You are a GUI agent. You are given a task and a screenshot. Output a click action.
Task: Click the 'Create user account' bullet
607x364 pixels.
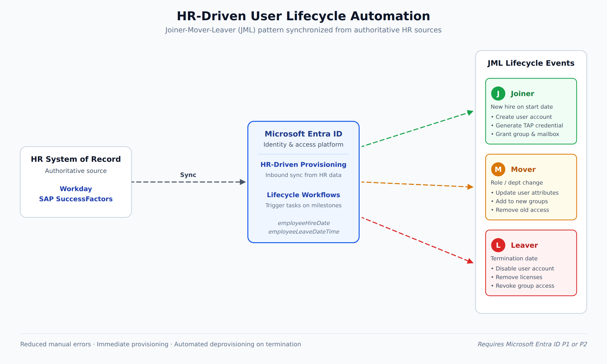(521, 117)
